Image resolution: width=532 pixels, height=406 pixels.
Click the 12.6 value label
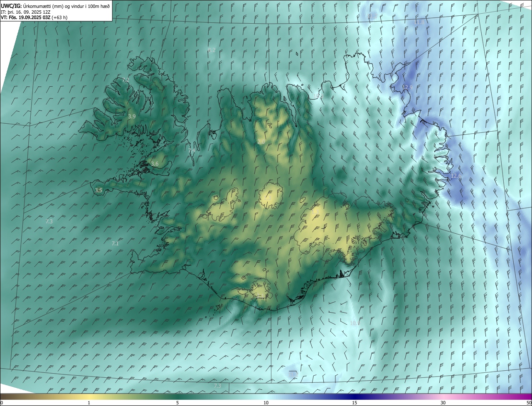coord(456,176)
